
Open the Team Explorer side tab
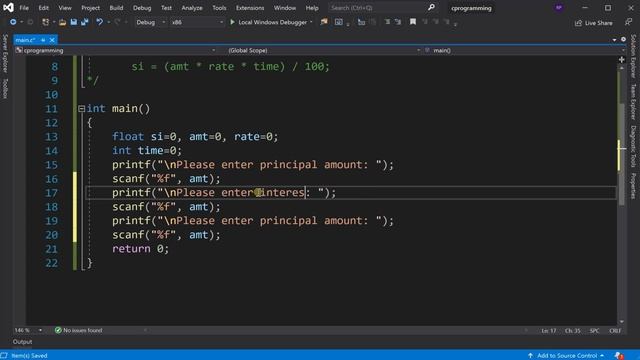pyautogui.click(x=633, y=102)
